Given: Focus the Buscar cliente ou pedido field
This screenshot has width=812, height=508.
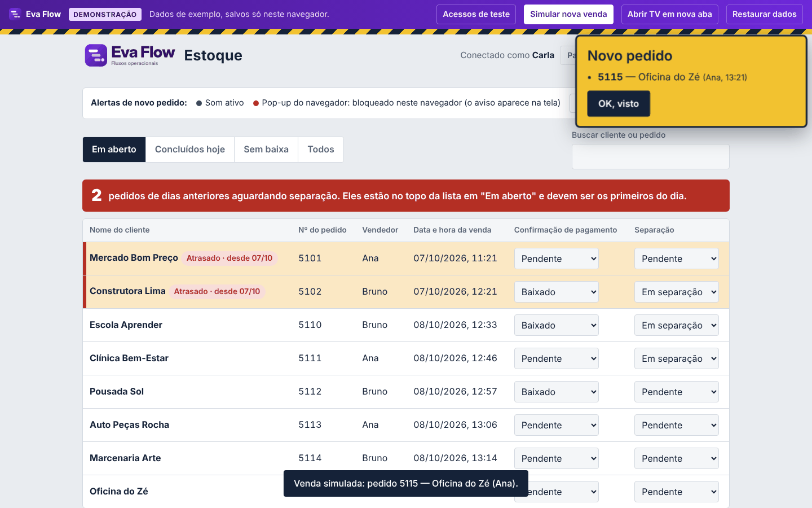Looking at the screenshot, I should pos(651,156).
